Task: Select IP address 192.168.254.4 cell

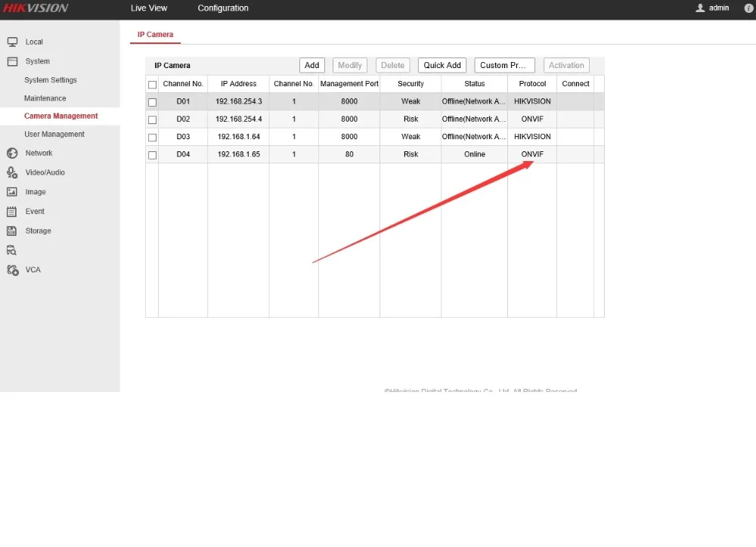Action: [x=239, y=119]
